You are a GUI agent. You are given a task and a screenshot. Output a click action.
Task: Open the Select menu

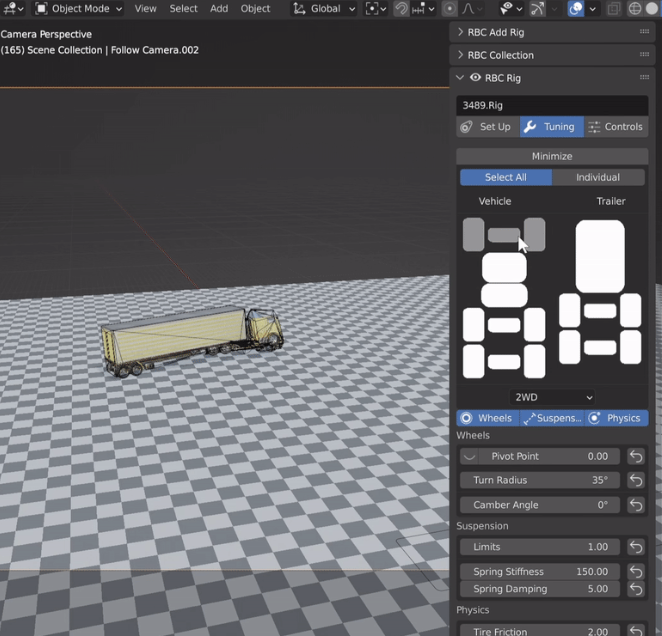(x=183, y=9)
